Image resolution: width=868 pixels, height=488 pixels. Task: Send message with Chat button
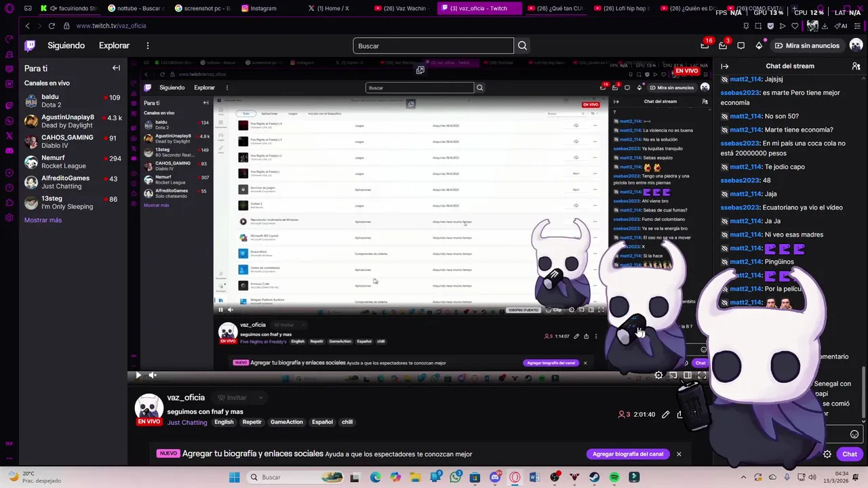850,454
